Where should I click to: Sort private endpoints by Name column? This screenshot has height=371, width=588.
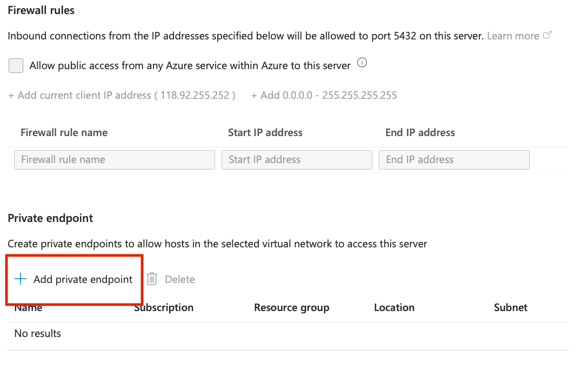point(28,308)
